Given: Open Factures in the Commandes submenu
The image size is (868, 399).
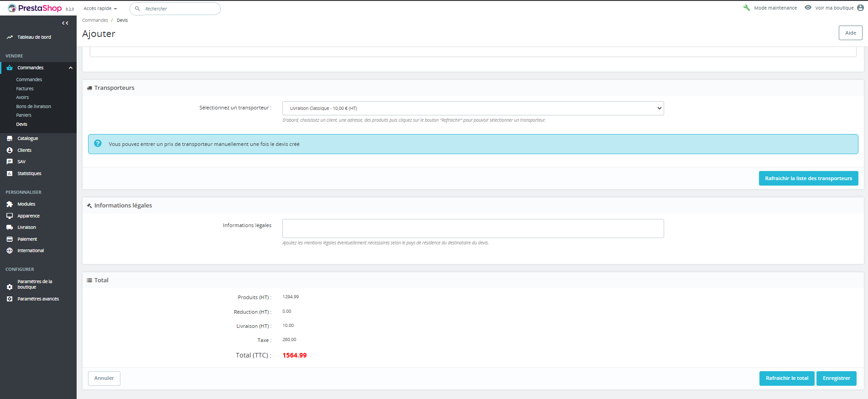Looking at the screenshot, I should pyautogui.click(x=25, y=89).
